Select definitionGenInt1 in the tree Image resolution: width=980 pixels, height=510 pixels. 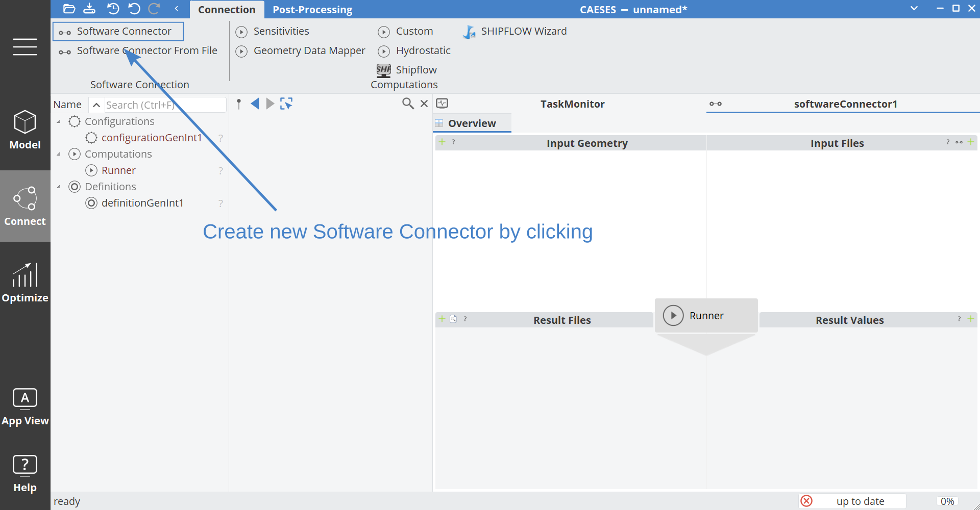[x=142, y=203]
